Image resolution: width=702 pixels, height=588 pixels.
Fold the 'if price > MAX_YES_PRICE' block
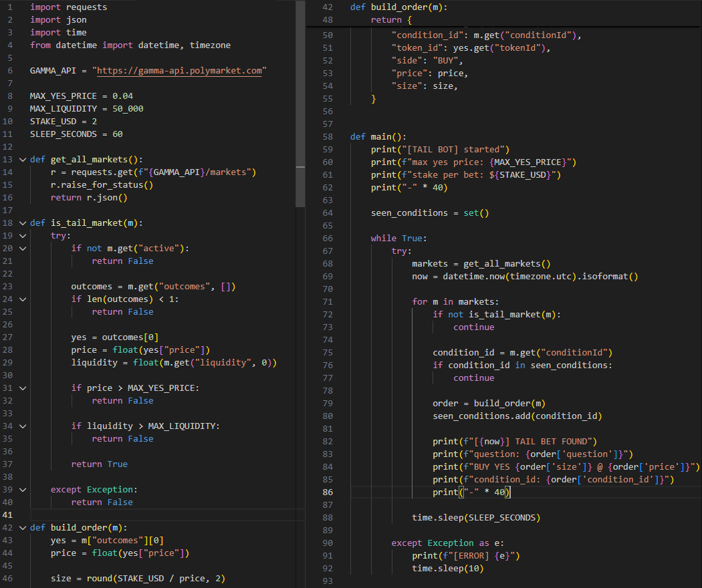pyautogui.click(x=23, y=388)
